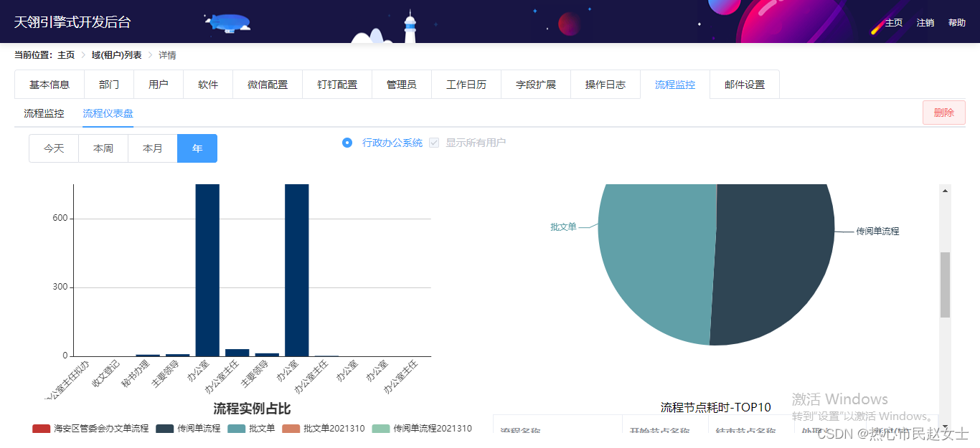Image resolution: width=980 pixels, height=448 pixels.
Task: Open the 基本信息 tab
Action: click(x=50, y=85)
